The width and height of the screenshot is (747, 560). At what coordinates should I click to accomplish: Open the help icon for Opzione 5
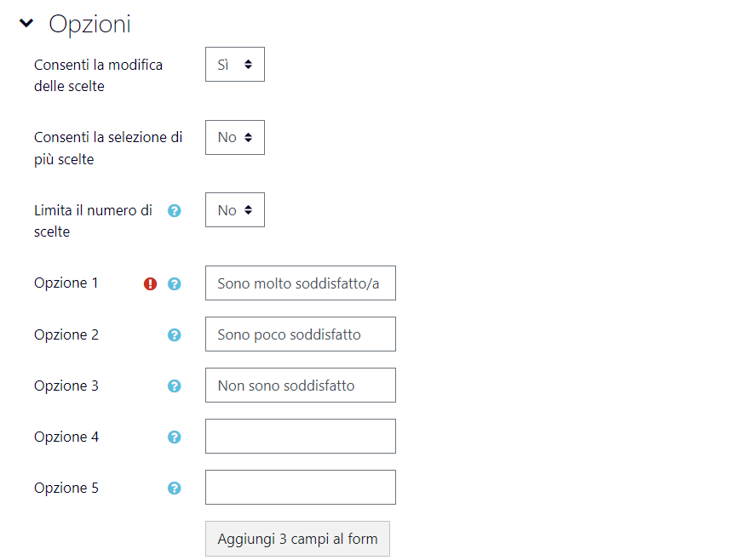(x=175, y=489)
